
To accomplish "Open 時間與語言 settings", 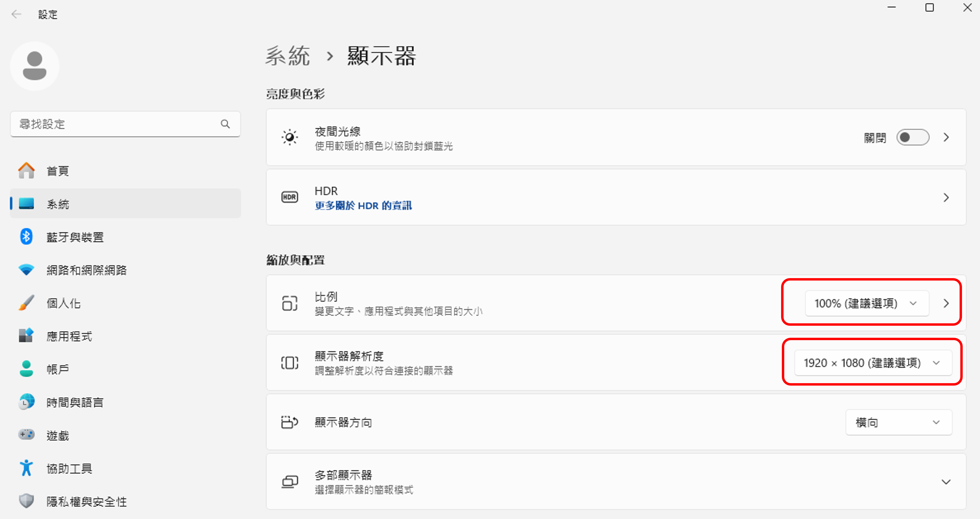I will tap(126, 402).
